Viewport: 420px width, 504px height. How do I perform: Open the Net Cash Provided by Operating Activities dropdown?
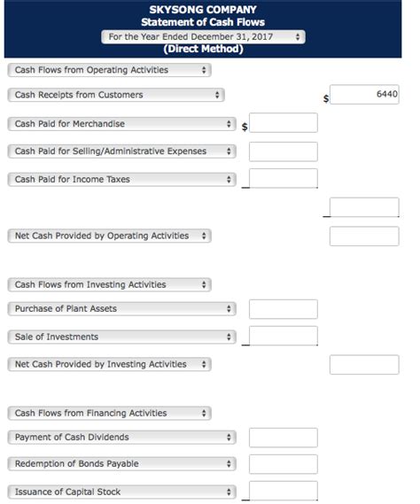[109, 236]
